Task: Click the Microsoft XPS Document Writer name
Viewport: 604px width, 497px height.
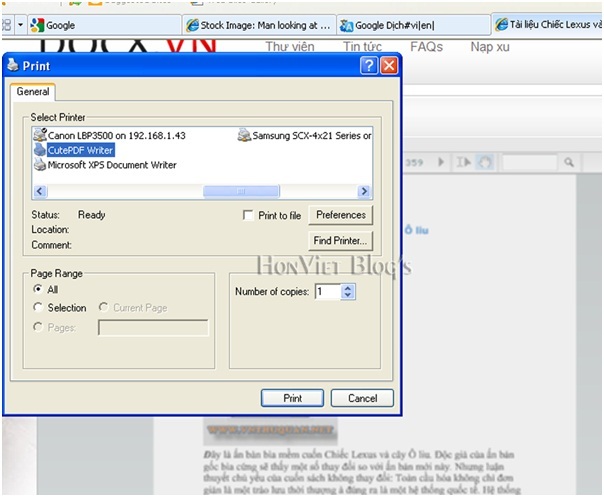Action: pyautogui.click(x=112, y=165)
